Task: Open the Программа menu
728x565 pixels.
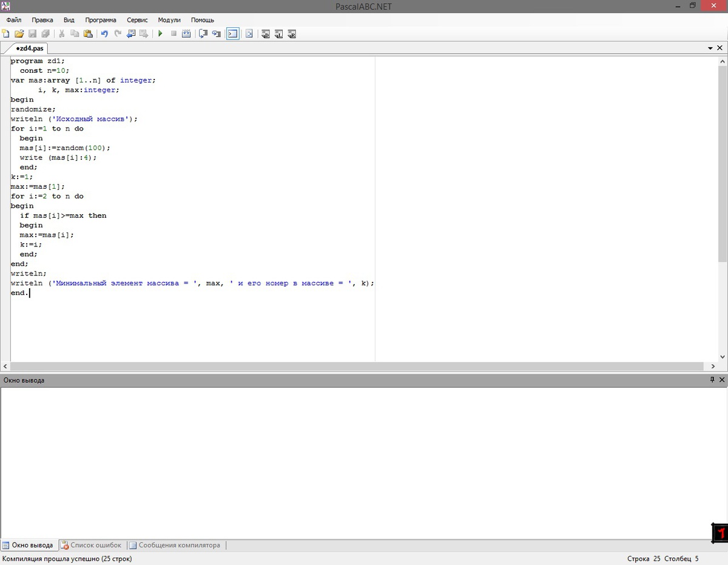Action: click(x=100, y=20)
